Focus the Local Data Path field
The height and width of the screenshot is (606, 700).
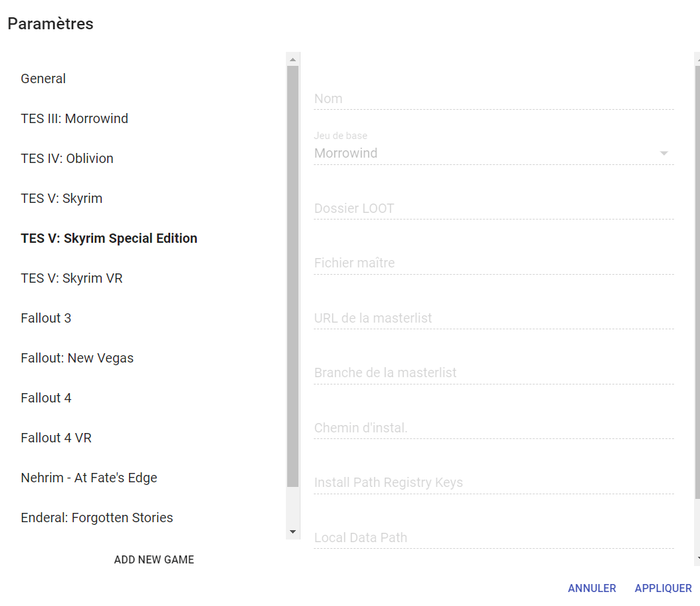494,537
